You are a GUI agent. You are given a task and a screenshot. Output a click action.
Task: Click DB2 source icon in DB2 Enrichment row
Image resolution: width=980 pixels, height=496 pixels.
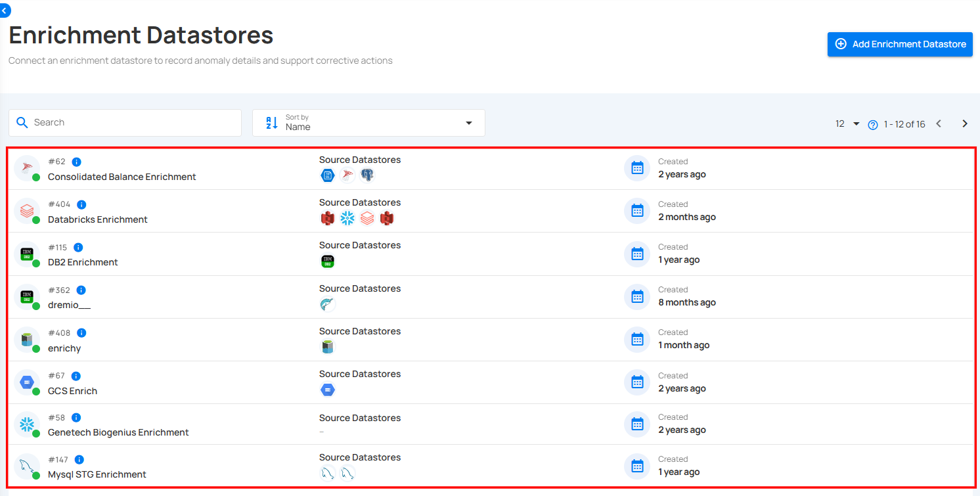click(x=328, y=261)
